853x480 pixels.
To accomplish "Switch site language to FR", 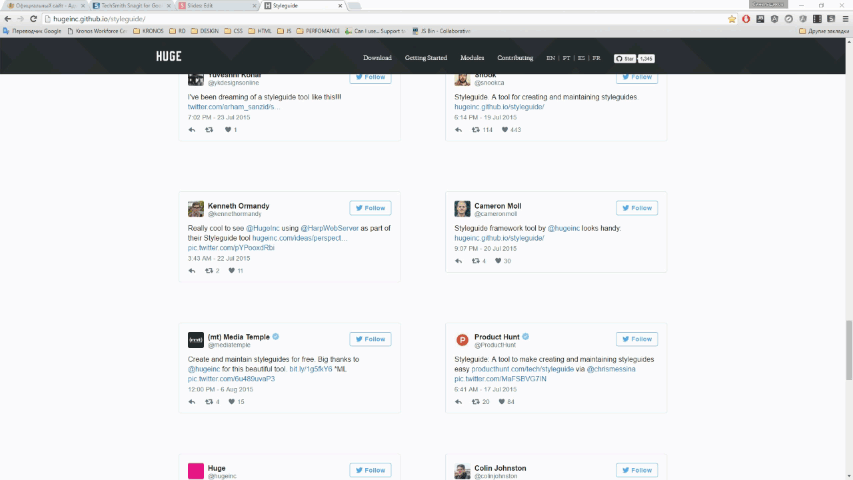I will click(596, 58).
